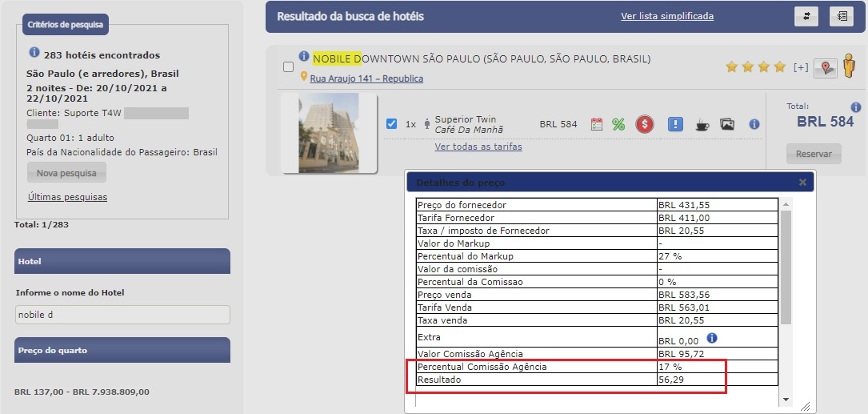Viewport: 868px width, 414px height.
Task: Click info icon beside Extra BRL 0,00
Action: (712, 337)
